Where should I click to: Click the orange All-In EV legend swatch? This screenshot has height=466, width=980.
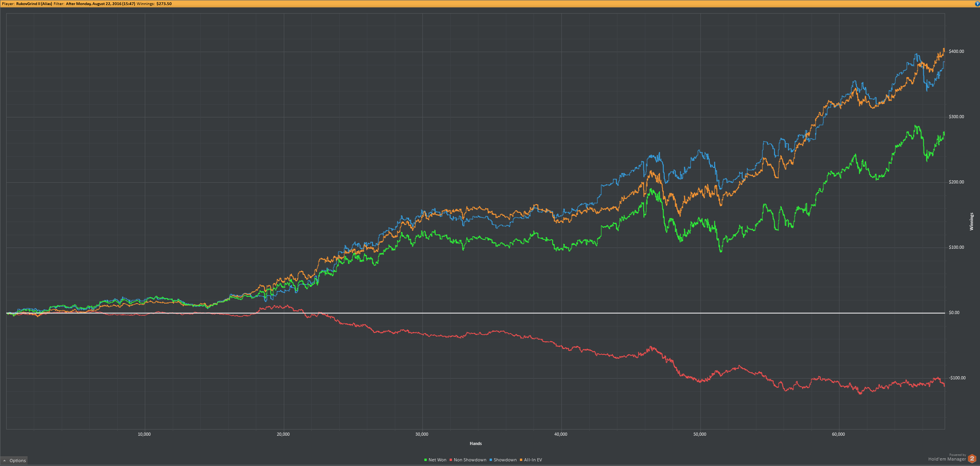[521, 460]
